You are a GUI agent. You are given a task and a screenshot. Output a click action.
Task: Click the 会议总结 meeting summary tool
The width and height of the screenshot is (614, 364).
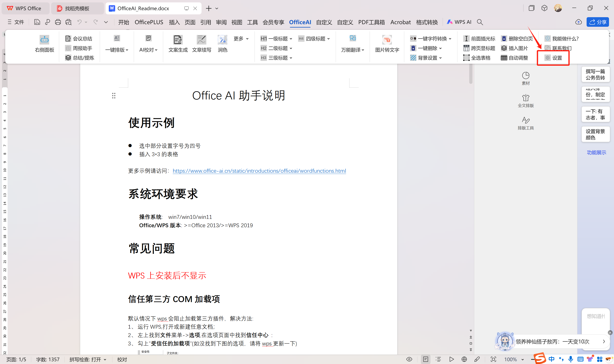pyautogui.click(x=79, y=39)
